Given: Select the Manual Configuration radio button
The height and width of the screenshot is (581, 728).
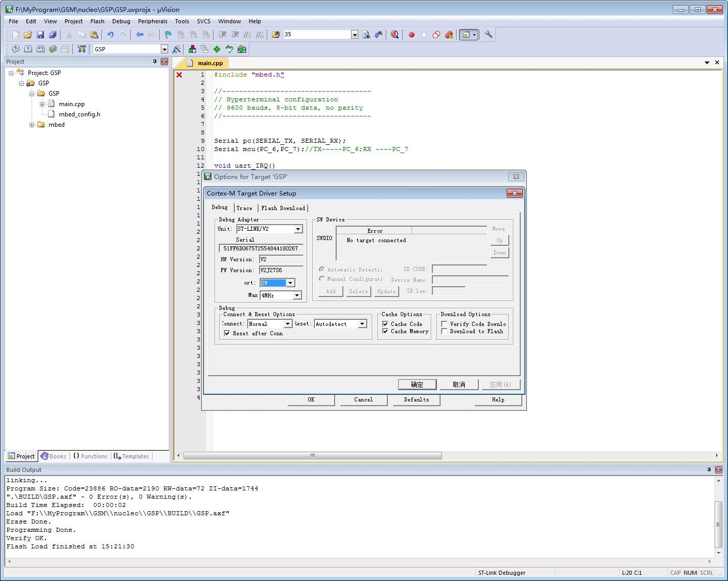Looking at the screenshot, I should [322, 279].
